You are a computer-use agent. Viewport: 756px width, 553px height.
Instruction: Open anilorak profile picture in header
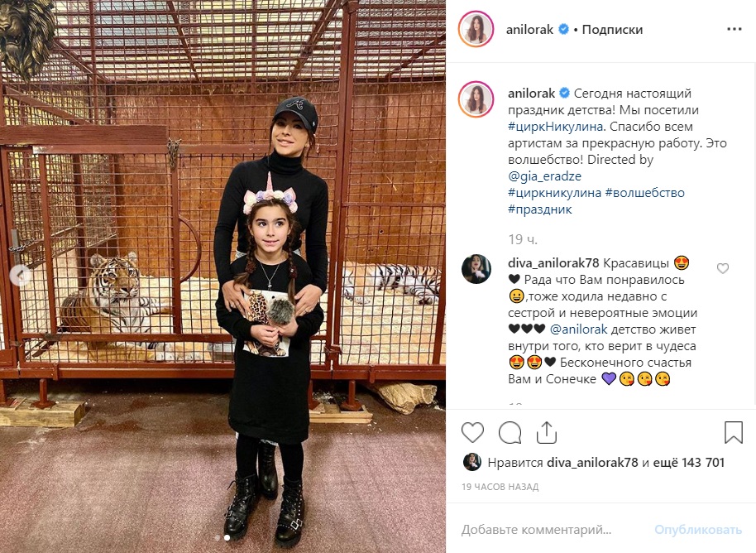tap(476, 29)
